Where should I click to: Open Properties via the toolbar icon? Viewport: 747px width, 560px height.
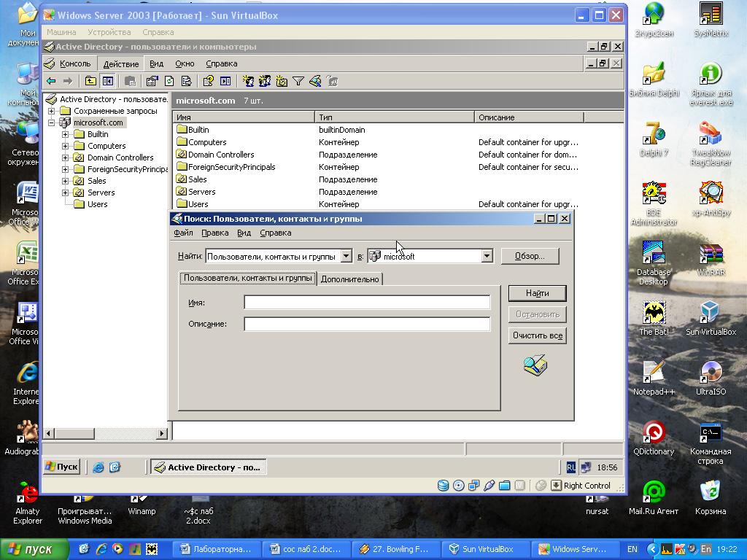[152, 82]
